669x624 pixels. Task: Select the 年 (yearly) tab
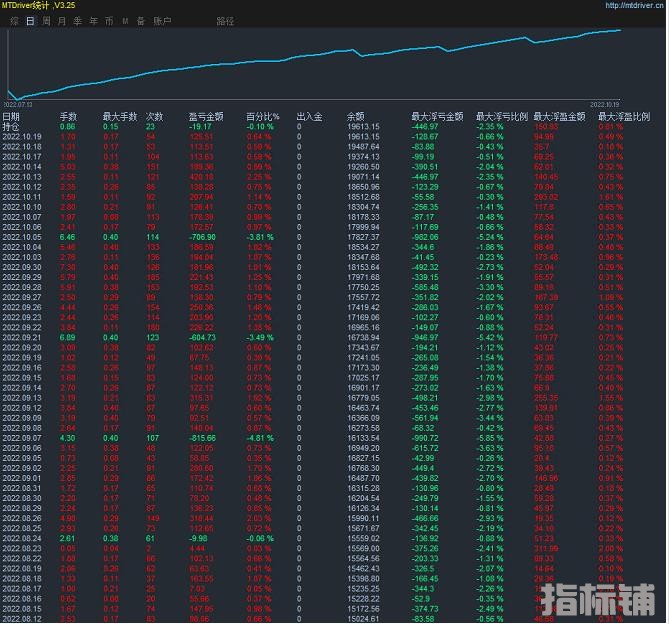pos(93,20)
